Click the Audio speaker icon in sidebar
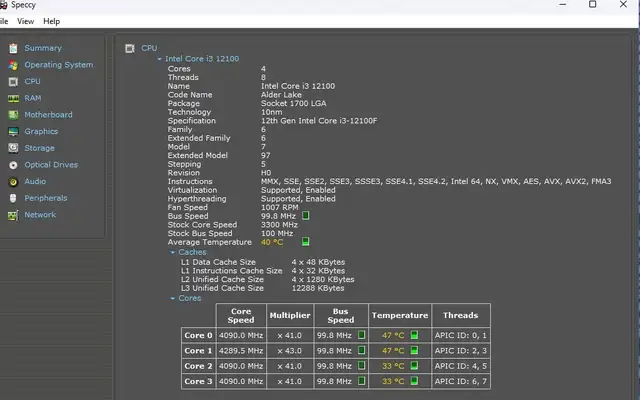Screen dimensions: 640x400 13,182
